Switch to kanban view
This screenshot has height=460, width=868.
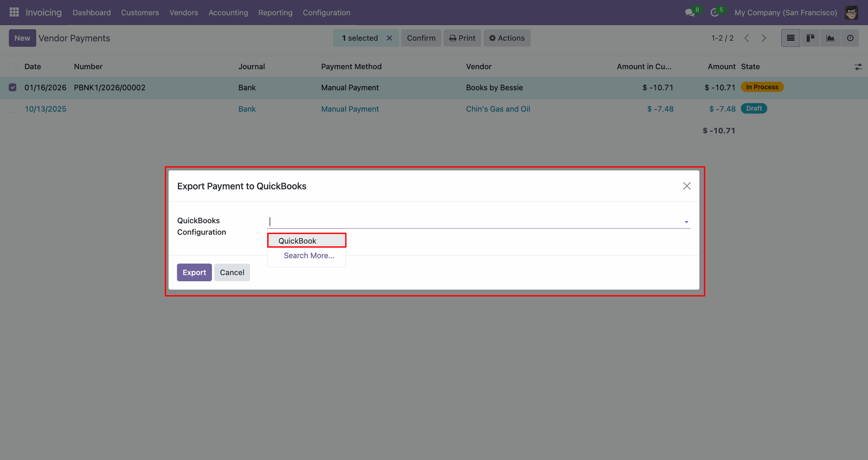[811, 38]
